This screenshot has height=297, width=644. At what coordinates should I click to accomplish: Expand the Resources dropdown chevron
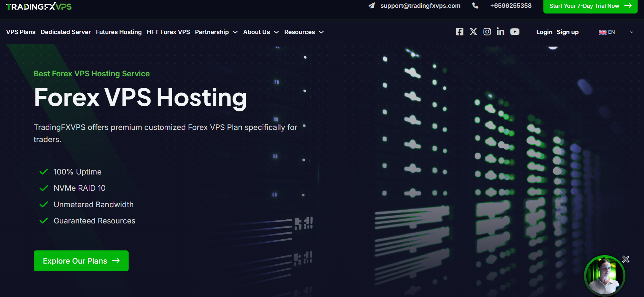click(321, 32)
